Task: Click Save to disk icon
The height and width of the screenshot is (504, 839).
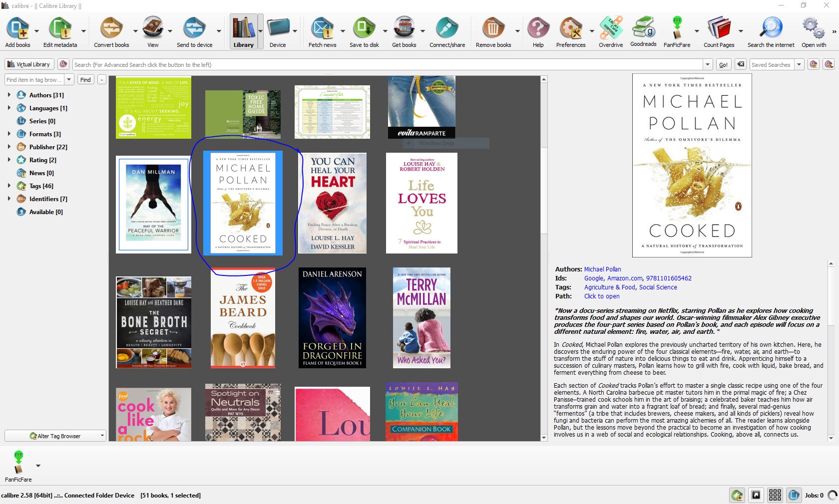Action: pos(364,28)
